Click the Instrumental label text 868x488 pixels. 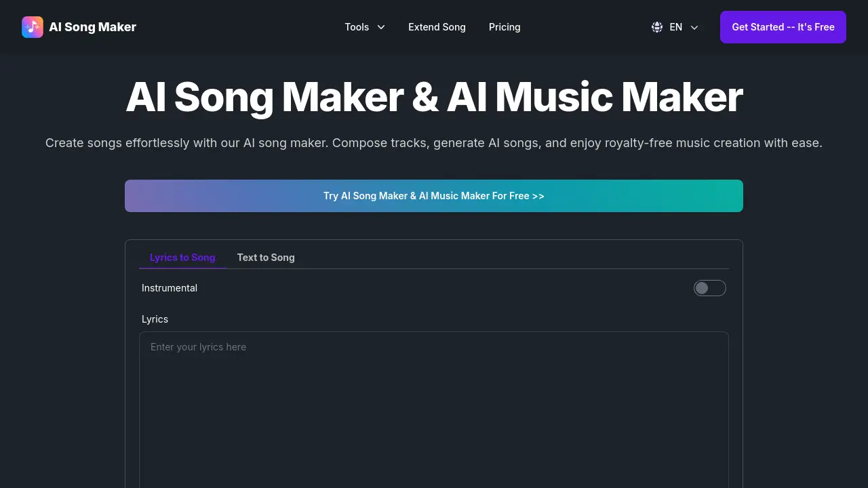[170, 288]
